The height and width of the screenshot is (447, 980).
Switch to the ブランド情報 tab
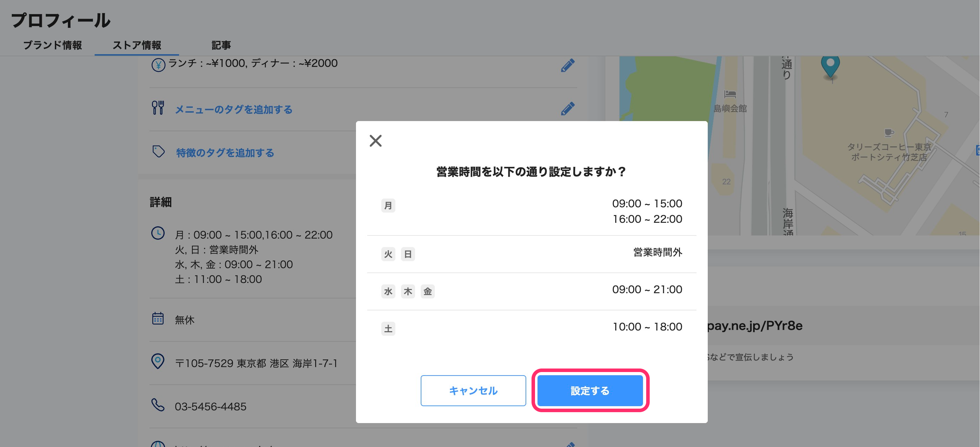[x=52, y=45]
